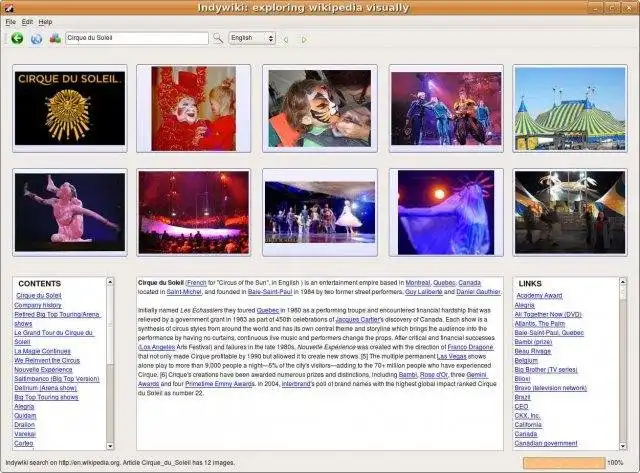Viewport: 640px width, 473px height.
Task: Click Links panel scroll up arrow
Action: (622, 282)
